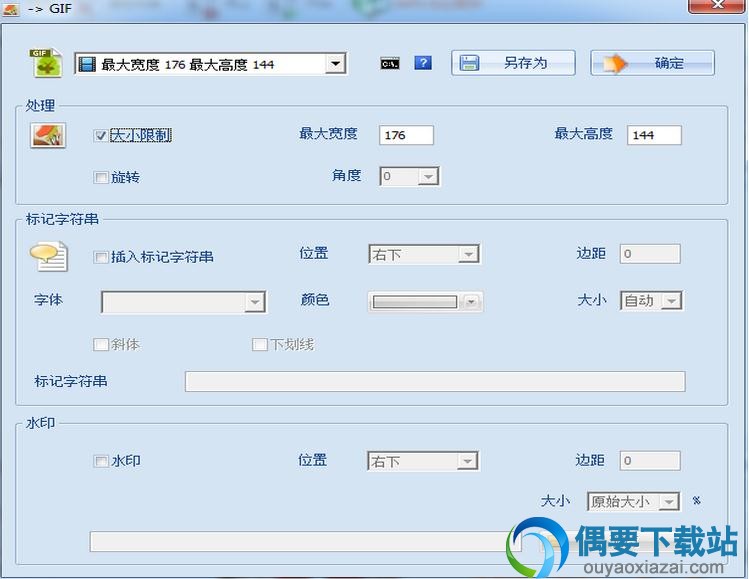Open the watermark 位置 dropdown
The image size is (749, 579).
click(423, 461)
